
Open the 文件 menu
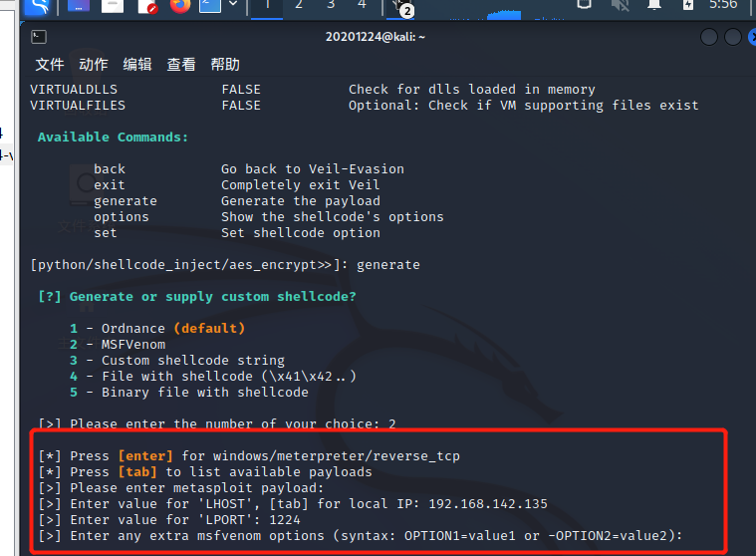pyautogui.click(x=50, y=64)
